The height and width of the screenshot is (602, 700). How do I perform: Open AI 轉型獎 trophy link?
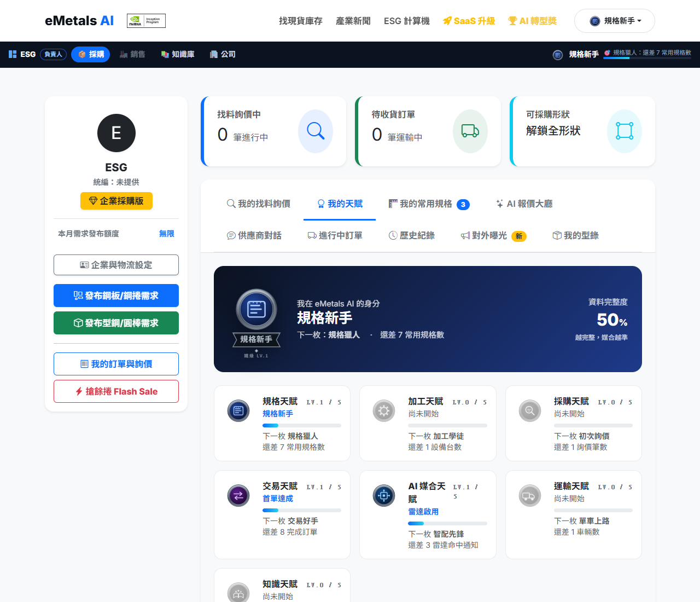(x=533, y=21)
